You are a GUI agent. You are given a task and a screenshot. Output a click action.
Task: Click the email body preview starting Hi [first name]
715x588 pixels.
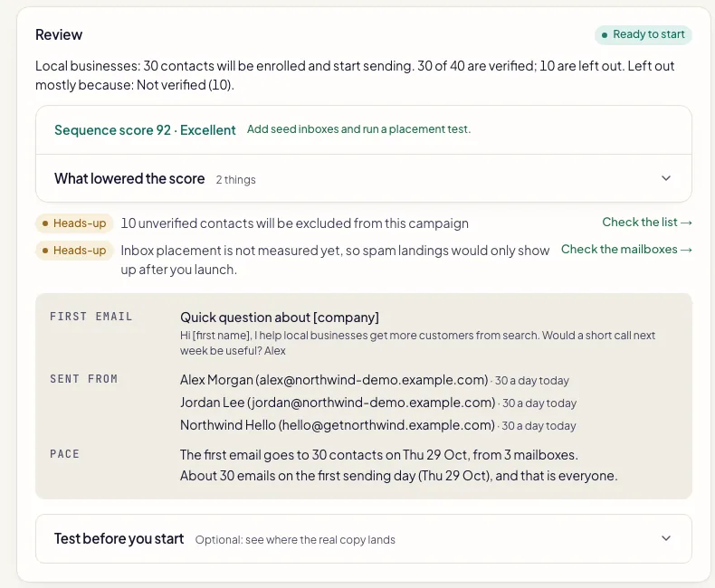pos(417,343)
